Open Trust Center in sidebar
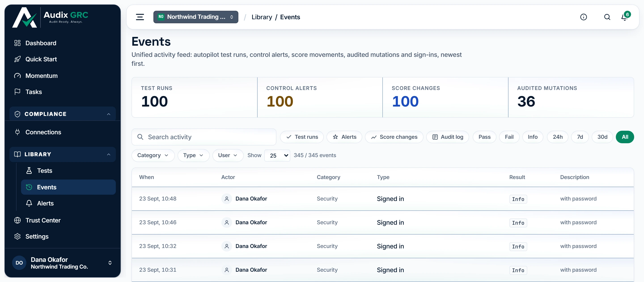Image resolution: width=644 pixels, height=282 pixels. 63,220
